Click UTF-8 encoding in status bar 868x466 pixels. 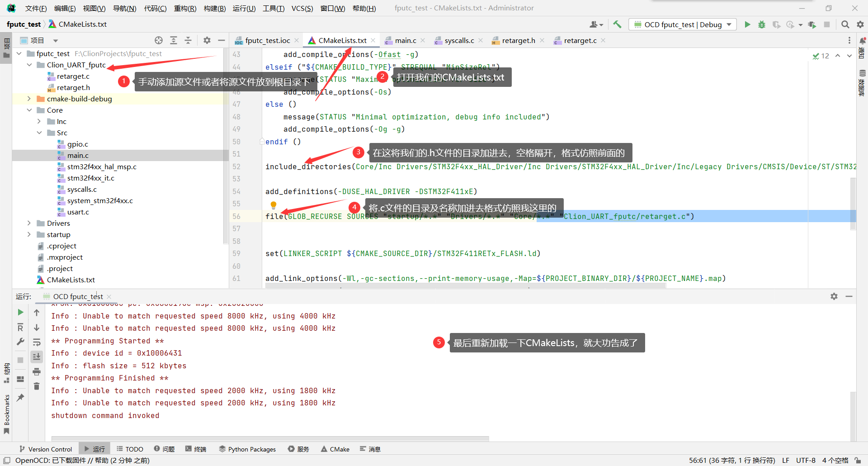[x=806, y=460]
